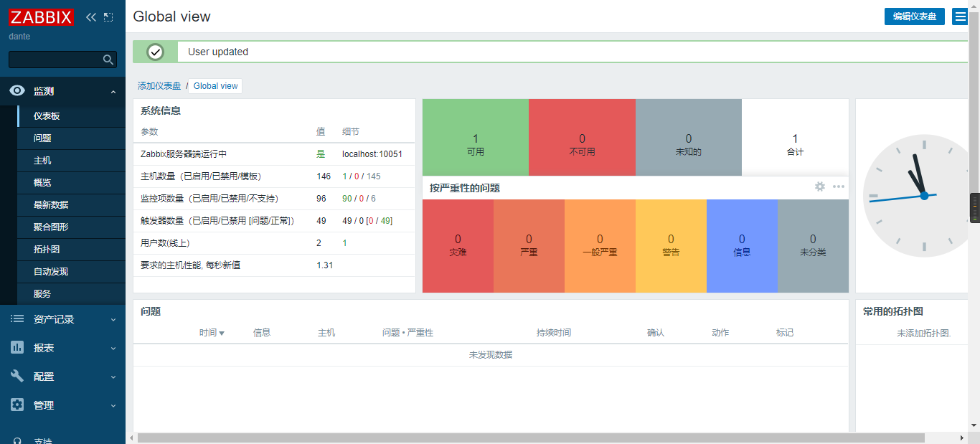Click the 管理 gear icon
This screenshot has width=980, height=444.
(17, 405)
